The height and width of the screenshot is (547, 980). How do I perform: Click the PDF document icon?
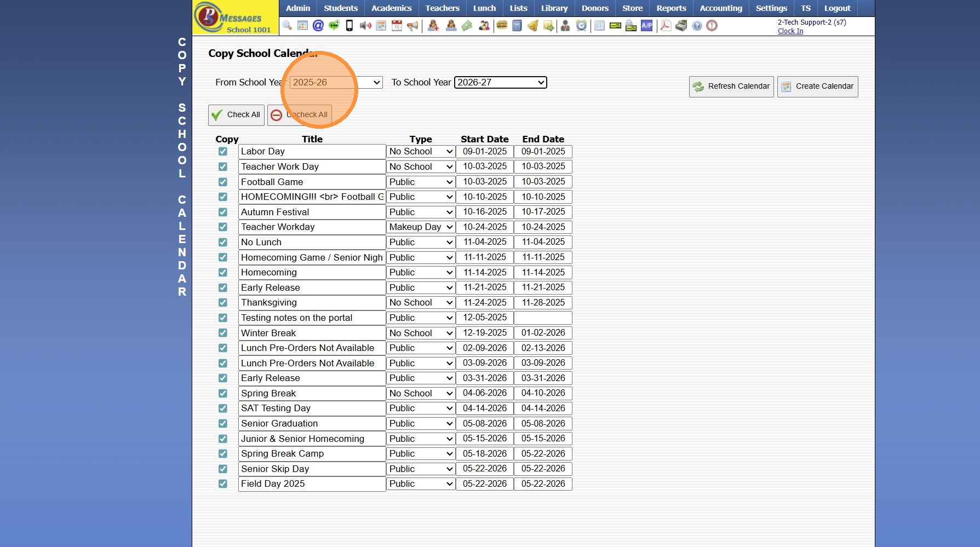point(666,26)
